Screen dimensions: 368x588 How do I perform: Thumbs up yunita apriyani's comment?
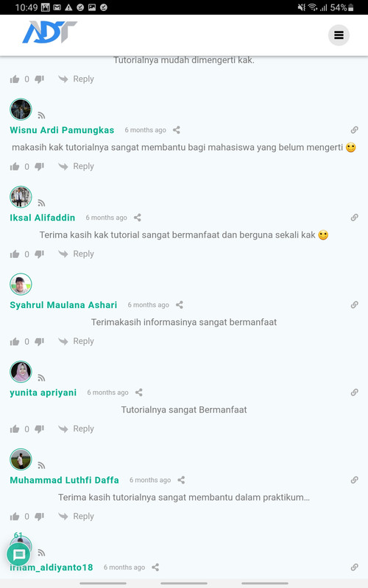pos(15,429)
